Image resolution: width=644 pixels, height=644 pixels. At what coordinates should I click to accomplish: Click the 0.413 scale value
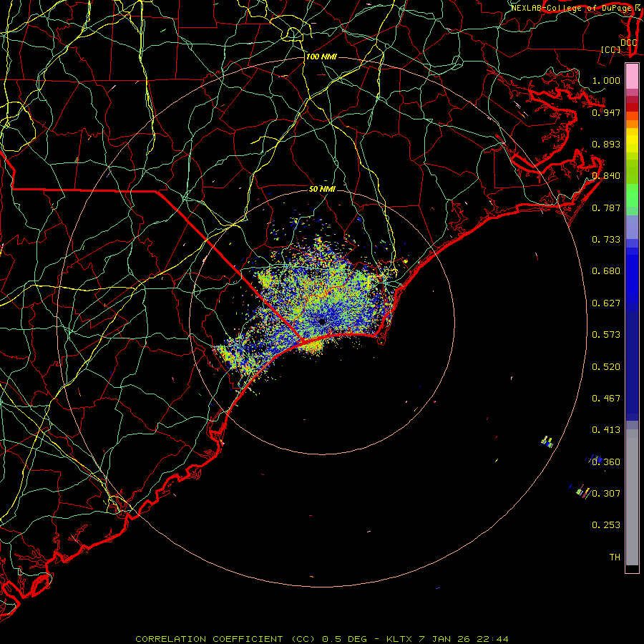click(606, 430)
